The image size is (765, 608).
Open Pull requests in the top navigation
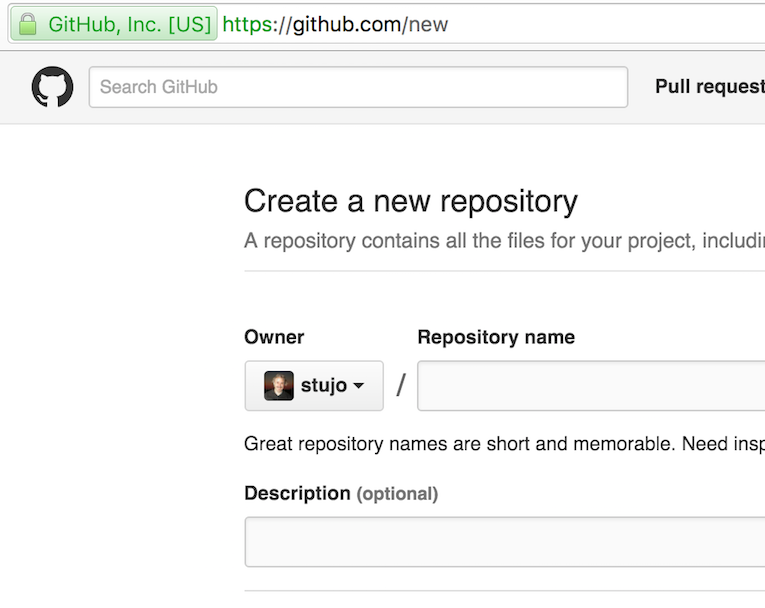tap(709, 87)
